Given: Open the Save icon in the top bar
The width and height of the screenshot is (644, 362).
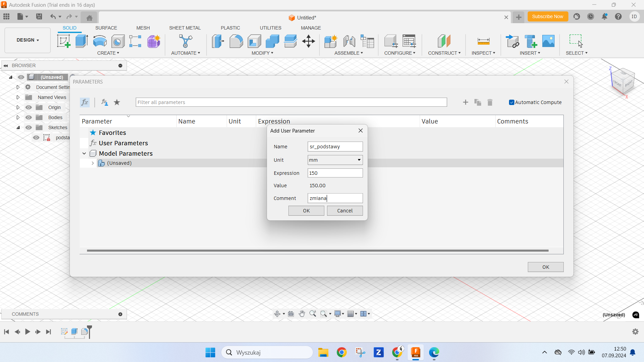Looking at the screenshot, I should (39, 16).
